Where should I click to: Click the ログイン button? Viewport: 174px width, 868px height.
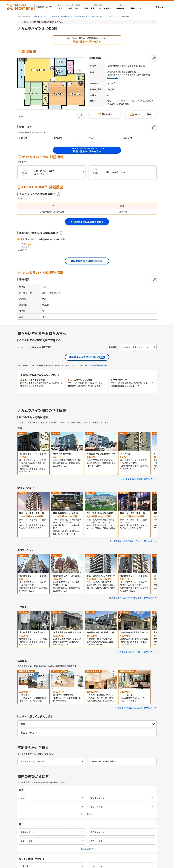[159, 7]
